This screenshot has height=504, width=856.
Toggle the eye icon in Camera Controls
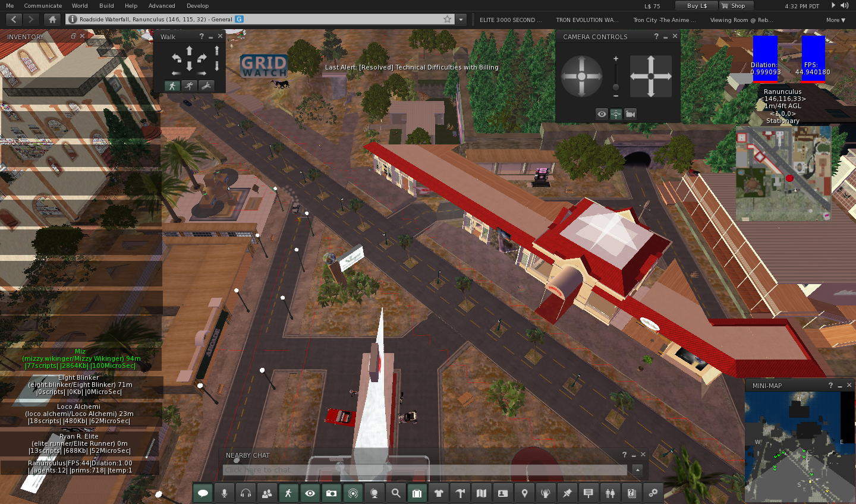602,114
